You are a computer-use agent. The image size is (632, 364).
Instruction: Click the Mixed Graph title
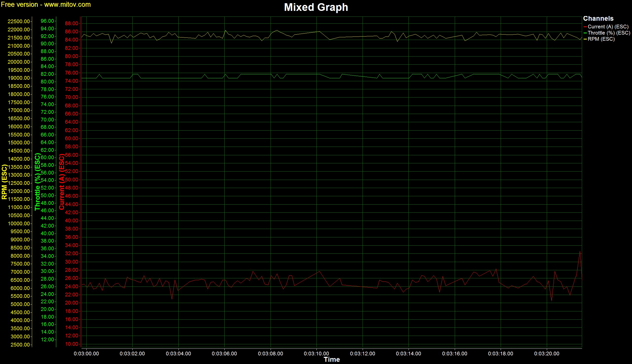(316, 7)
